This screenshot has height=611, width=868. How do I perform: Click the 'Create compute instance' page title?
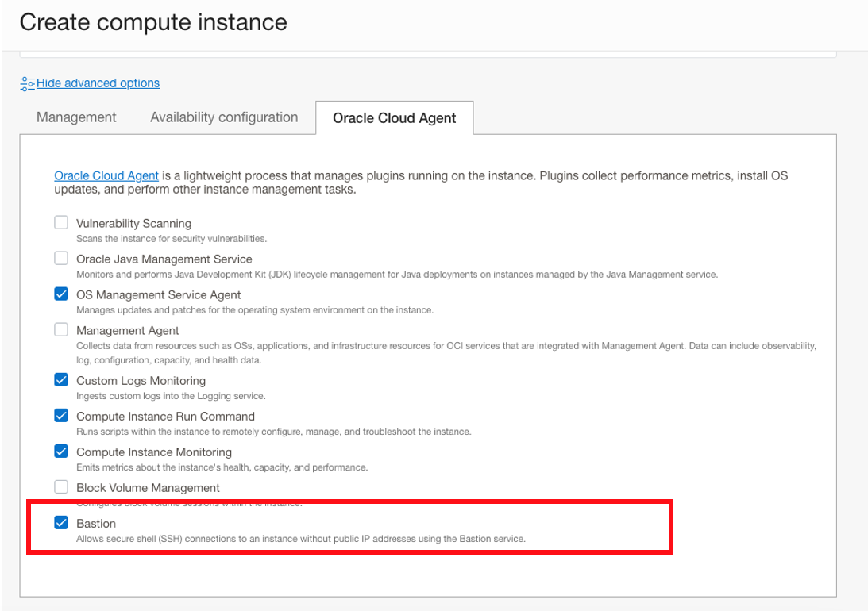click(x=153, y=23)
